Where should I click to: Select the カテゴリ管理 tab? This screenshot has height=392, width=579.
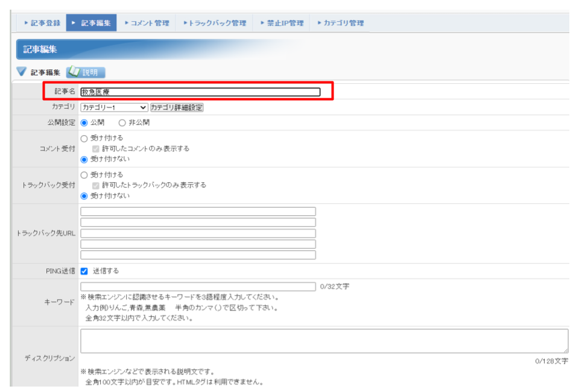340,23
